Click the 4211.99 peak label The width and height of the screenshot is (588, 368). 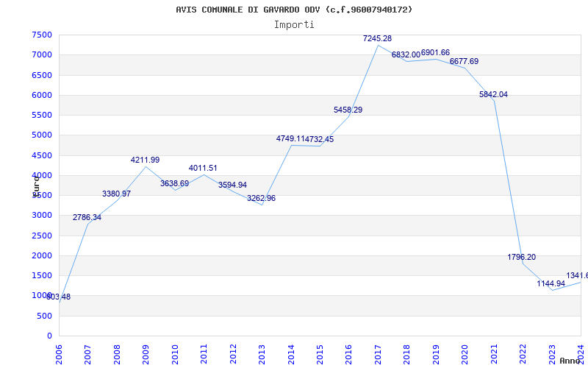coord(145,160)
